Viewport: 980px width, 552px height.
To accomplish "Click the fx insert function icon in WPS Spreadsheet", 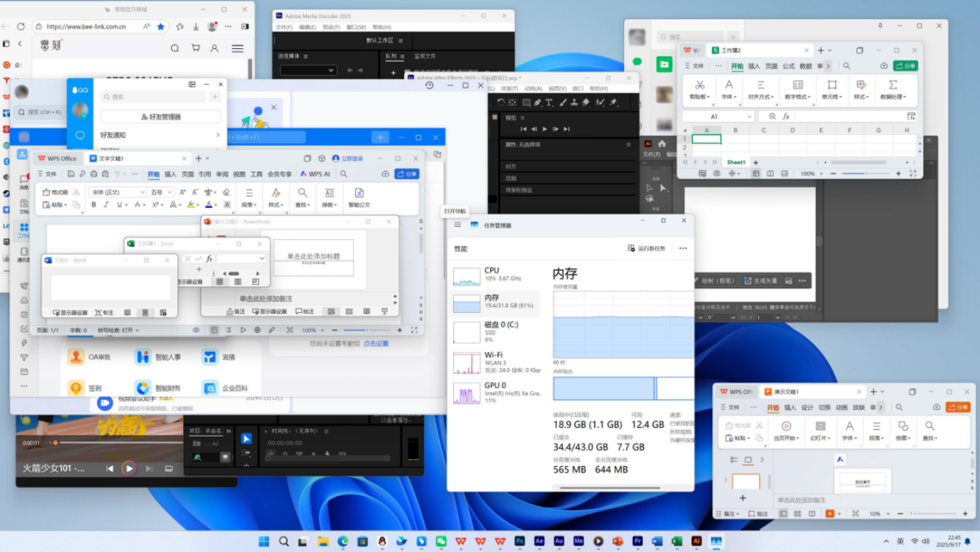I will [786, 116].
